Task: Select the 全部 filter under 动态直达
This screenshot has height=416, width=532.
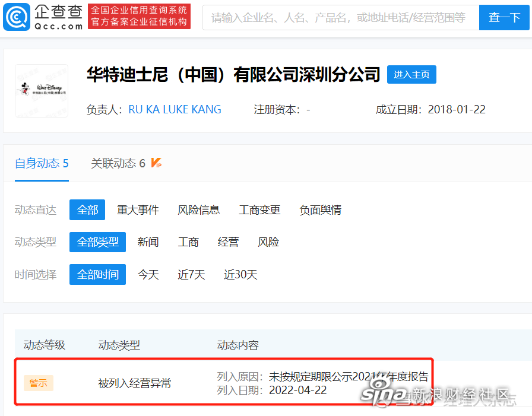Action: (x=87, y=210)
